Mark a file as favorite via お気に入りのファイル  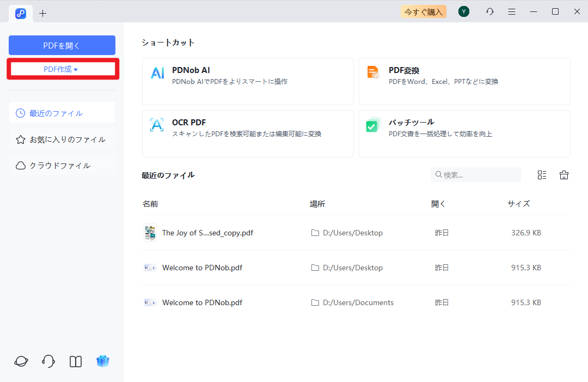(62, 139)
